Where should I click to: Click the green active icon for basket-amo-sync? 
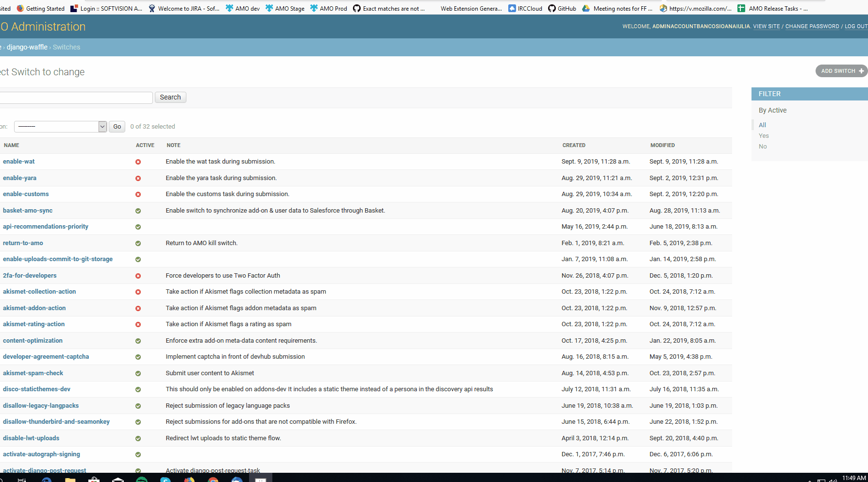[x=138, y=211]
